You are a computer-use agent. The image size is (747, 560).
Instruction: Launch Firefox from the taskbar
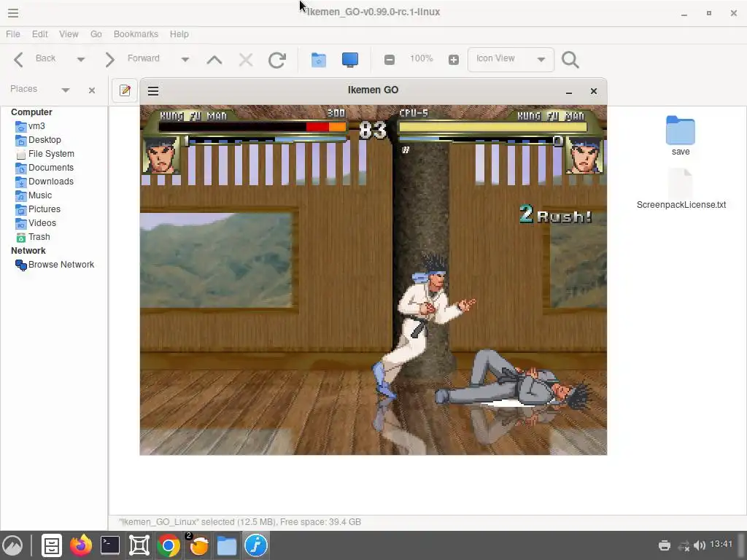coord(81,545)
